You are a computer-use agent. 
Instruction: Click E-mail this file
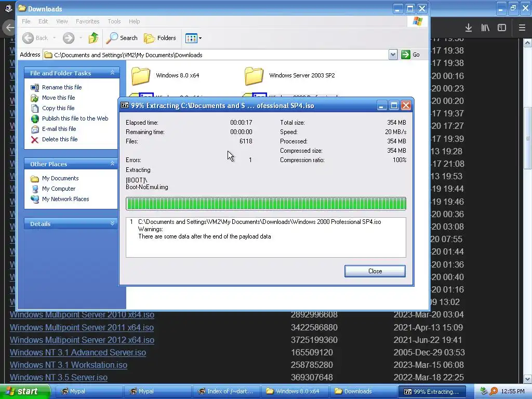(x=59, y=129)
